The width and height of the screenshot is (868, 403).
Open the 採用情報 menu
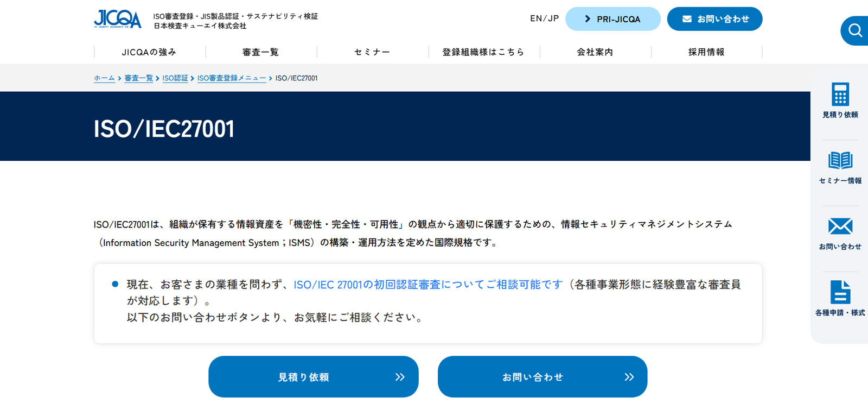point(706,52)
